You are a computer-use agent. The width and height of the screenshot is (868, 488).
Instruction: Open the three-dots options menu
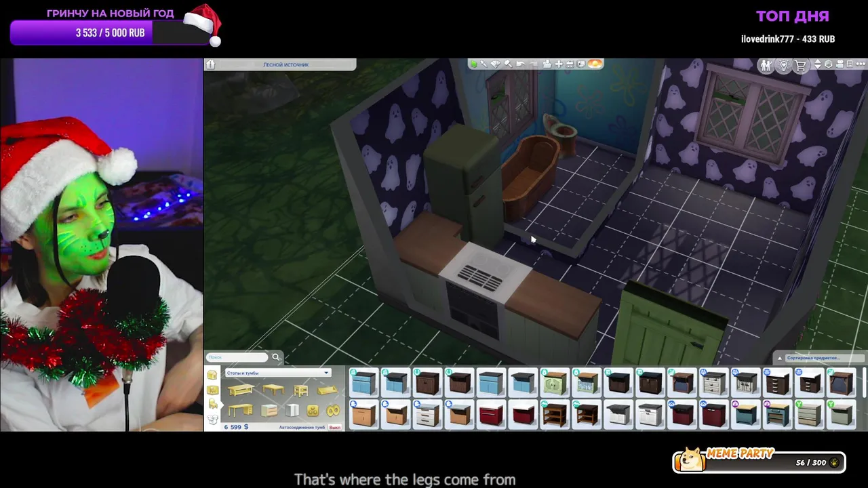[x=861, y=64]
